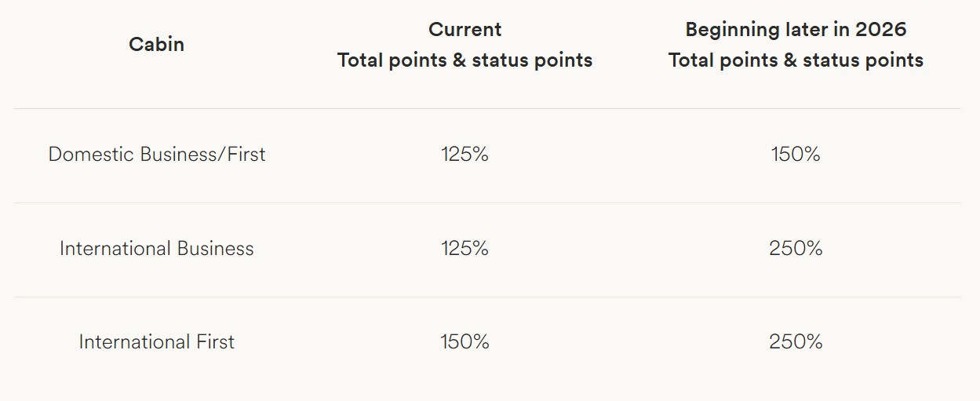Select the International Business row label
This screenshot has height=401, width=980.
[x=157, y=249]
